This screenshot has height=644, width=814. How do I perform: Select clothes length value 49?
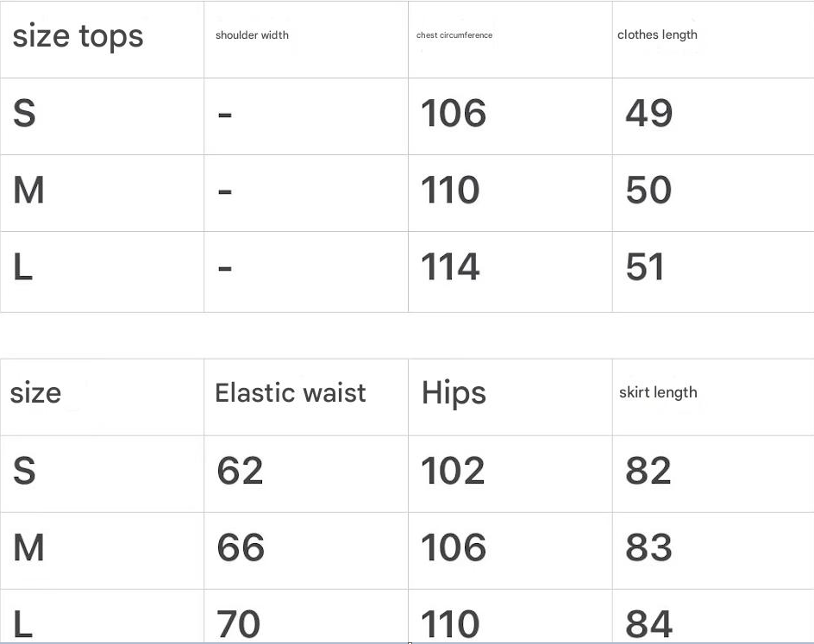pyautogui.click(x=648, y=114)
